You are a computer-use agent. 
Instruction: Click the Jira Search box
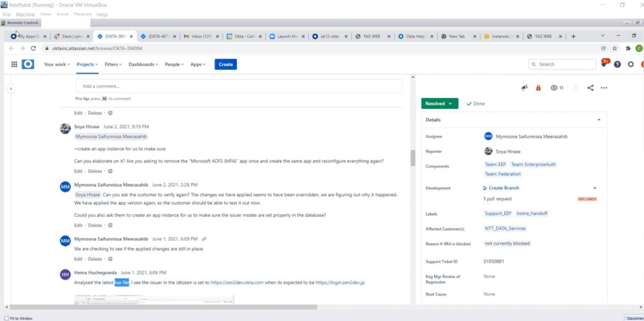(x=562, y=64)
